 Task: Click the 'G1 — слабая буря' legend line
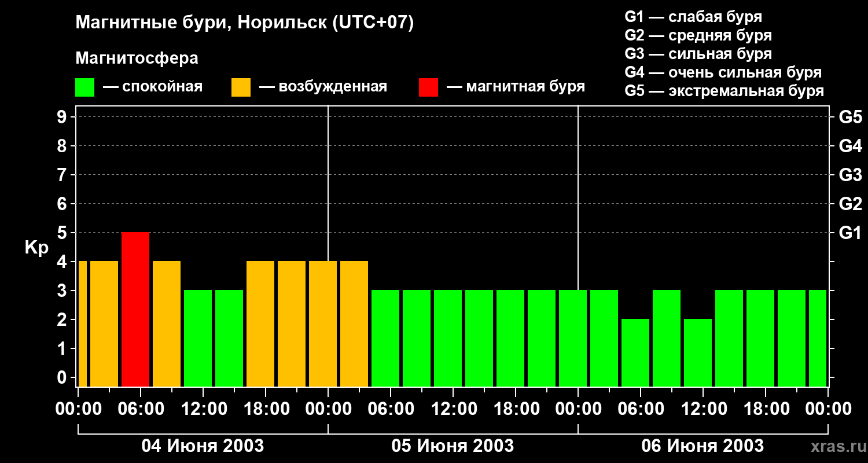click(x=693, y=17)
